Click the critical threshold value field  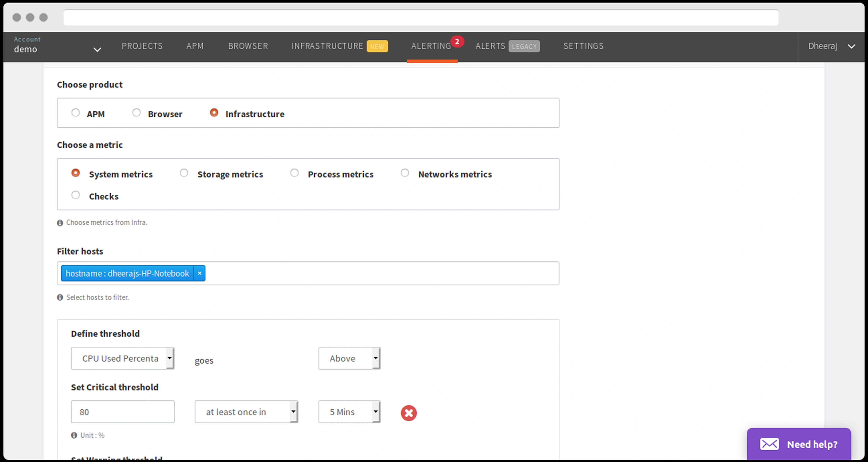[123, 412]
